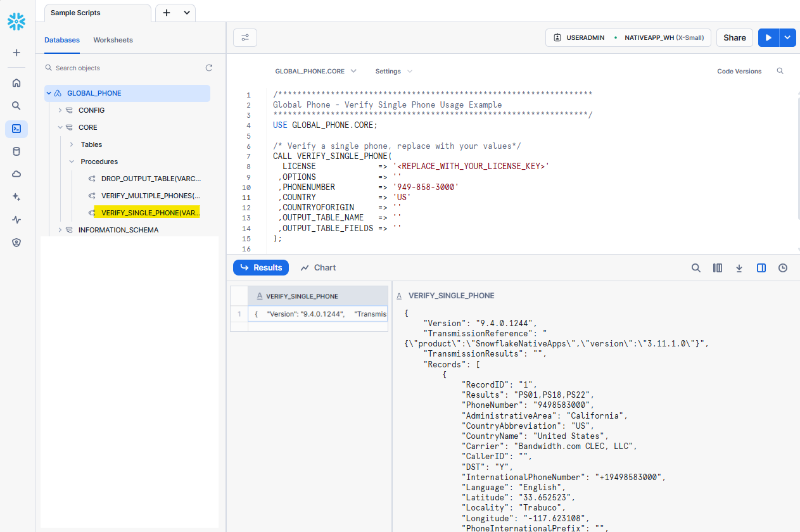Open the Create plus icon in sidebar
Viewport: 800px width, 532px height.
tap(16, 53)
